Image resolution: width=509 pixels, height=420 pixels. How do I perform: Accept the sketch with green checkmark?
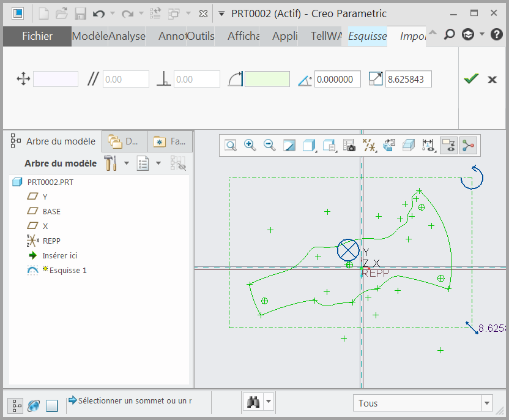(470, 79)
